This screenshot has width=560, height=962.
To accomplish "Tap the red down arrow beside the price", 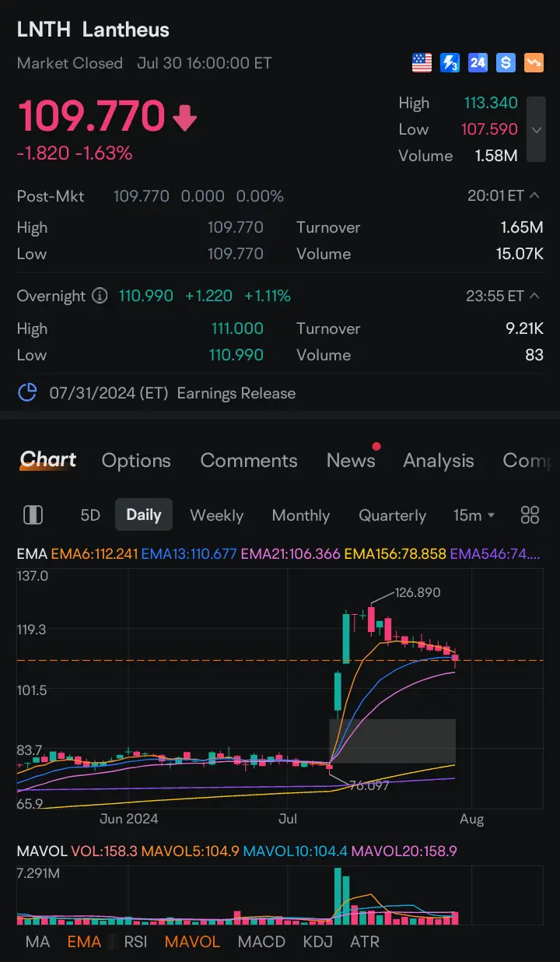I will (x=184, y=118).
